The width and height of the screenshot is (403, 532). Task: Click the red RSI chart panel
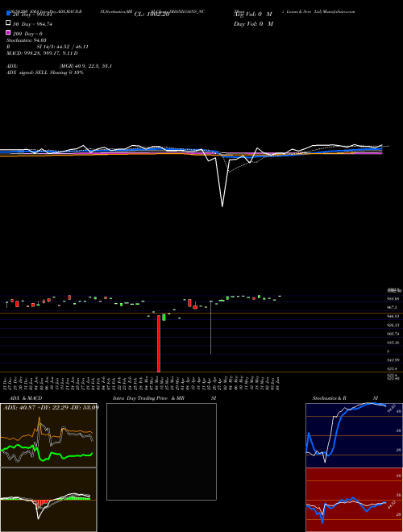point(354,500)
